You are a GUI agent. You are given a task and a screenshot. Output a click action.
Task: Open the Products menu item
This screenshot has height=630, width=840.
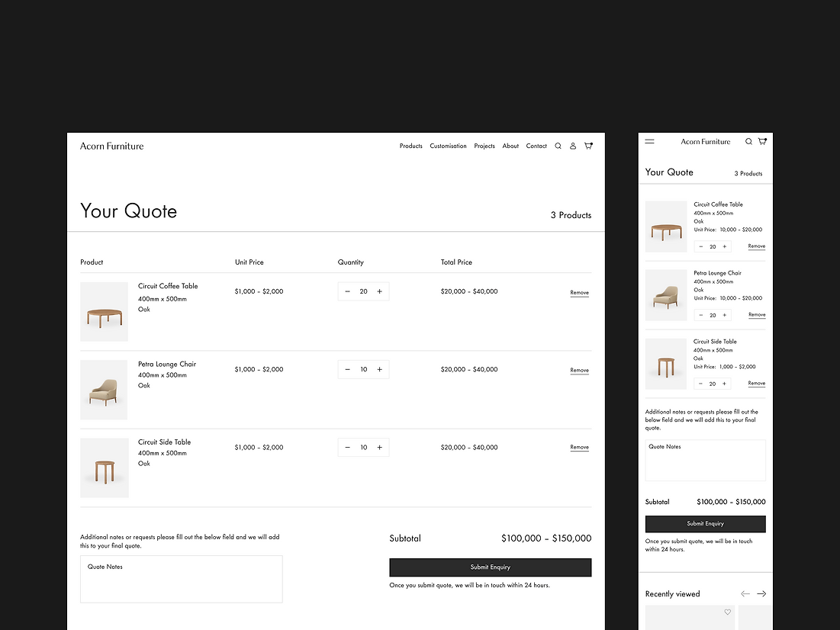(410, 146)
